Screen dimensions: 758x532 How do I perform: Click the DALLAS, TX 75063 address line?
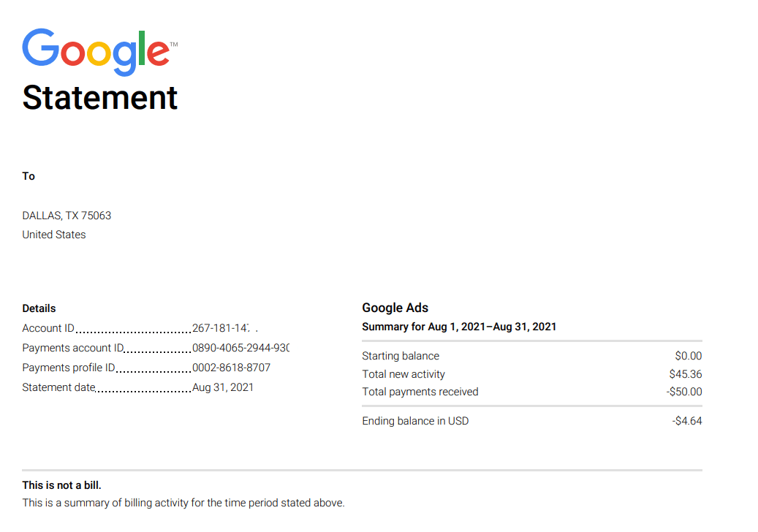[x=67, y=215]
